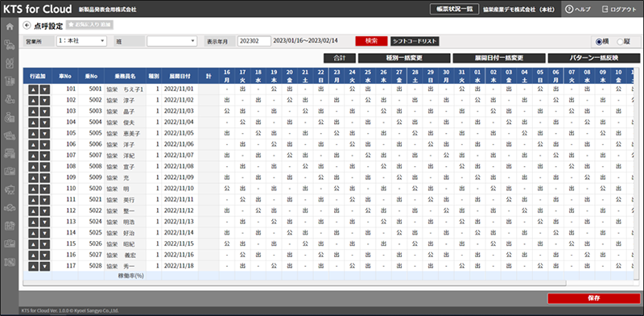The image size is (644, 316).
Task: Click the パターン一括反映 button
Action: pyautogui.click(x=594, y=58)
